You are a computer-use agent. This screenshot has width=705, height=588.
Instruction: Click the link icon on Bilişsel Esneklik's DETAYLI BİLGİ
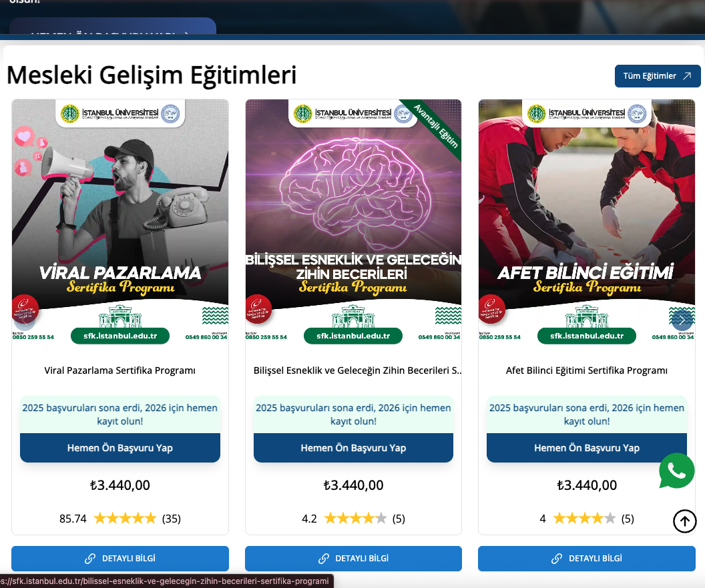323,559
